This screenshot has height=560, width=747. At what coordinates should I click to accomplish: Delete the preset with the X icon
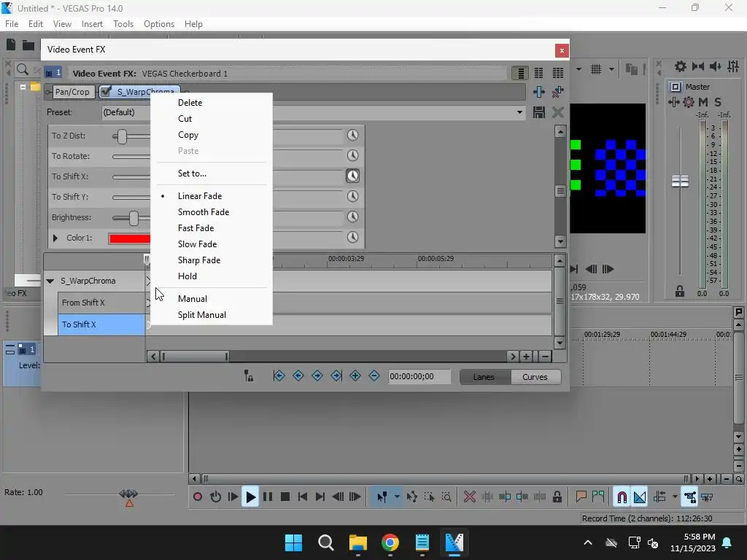[558, 112]
